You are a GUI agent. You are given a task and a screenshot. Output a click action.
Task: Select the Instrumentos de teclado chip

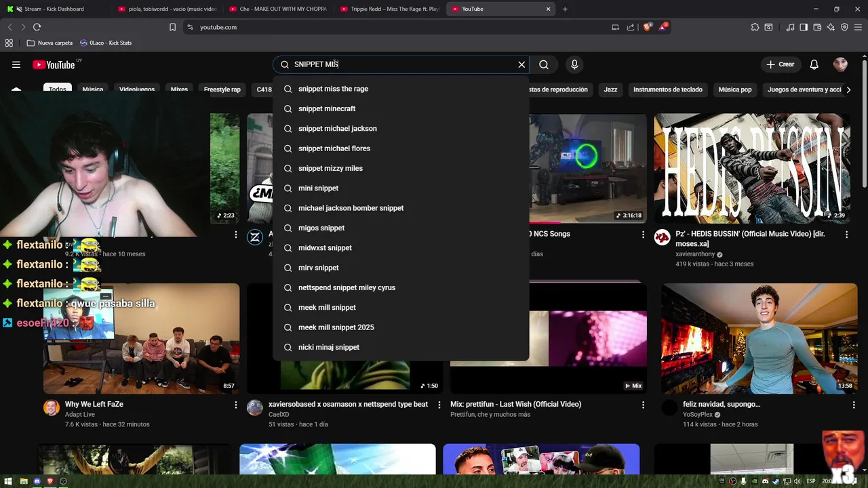[668, 89]
